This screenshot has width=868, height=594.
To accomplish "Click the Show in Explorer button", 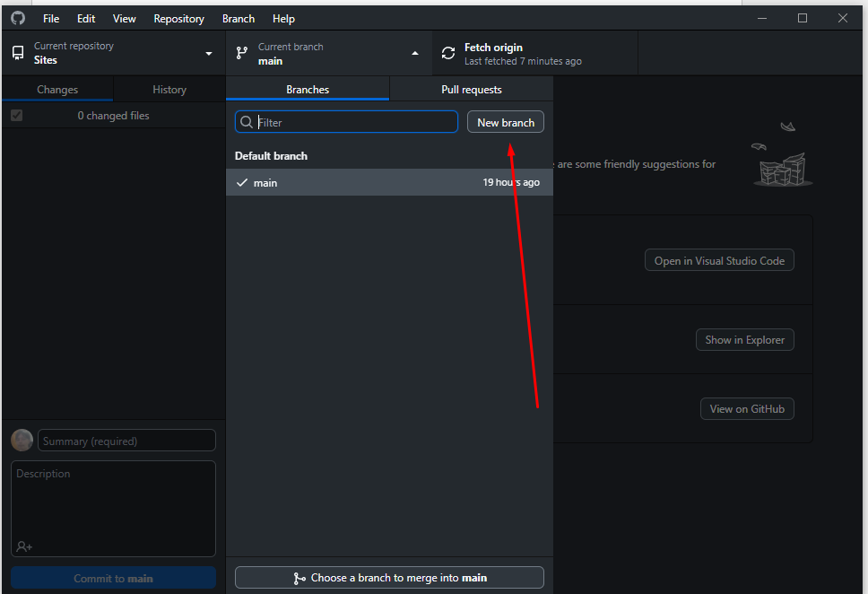I will [744, 340].
